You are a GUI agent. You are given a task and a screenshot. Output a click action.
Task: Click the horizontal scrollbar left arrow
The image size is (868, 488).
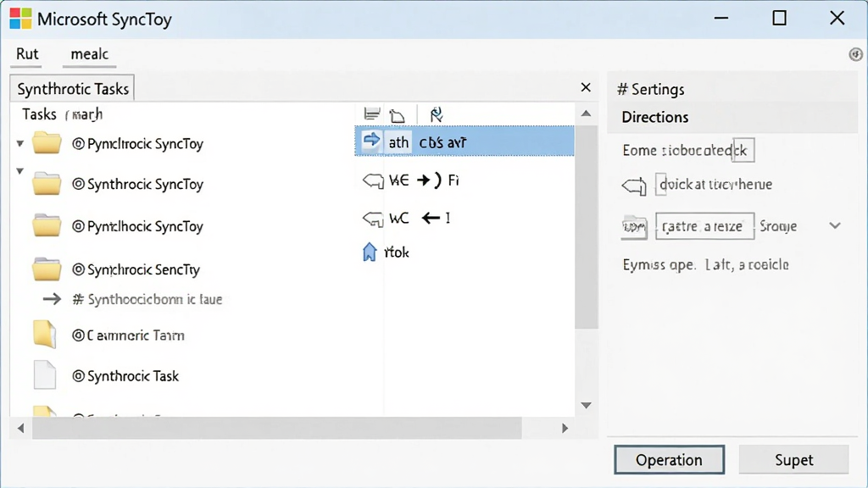tap(21, 428)
